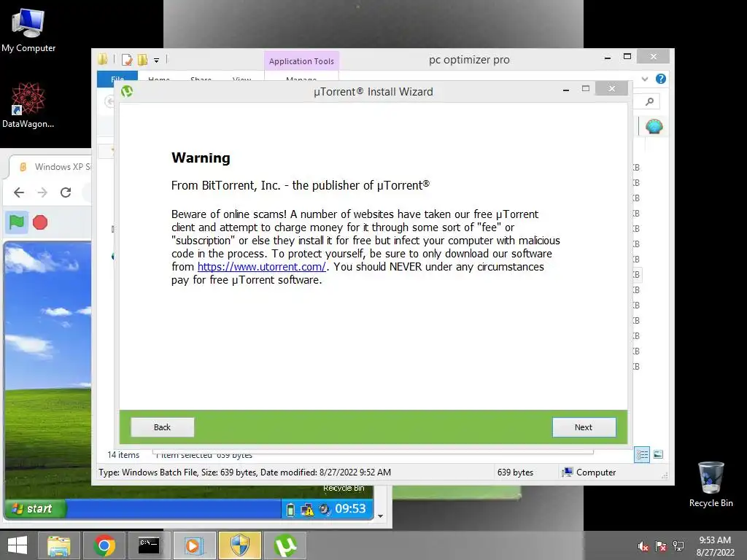Open the https://www.utorrent.com/ link
Screen dimensions: 747x560
[262, 267]
